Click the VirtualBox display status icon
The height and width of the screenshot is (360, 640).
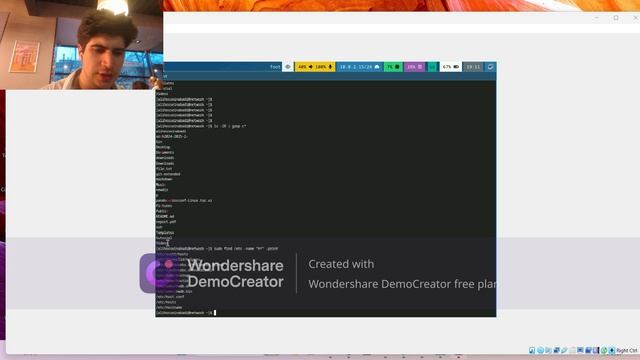point(580,350)
